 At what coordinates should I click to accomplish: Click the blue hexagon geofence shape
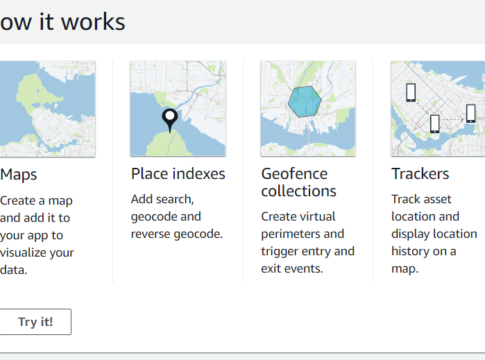pos(305,102)
